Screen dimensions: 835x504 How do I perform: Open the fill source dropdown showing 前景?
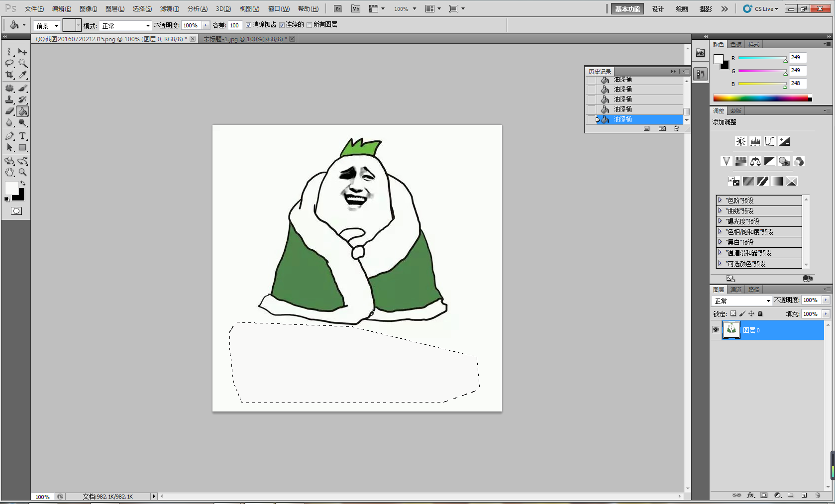pyautogui.click(x=47, y=25)
